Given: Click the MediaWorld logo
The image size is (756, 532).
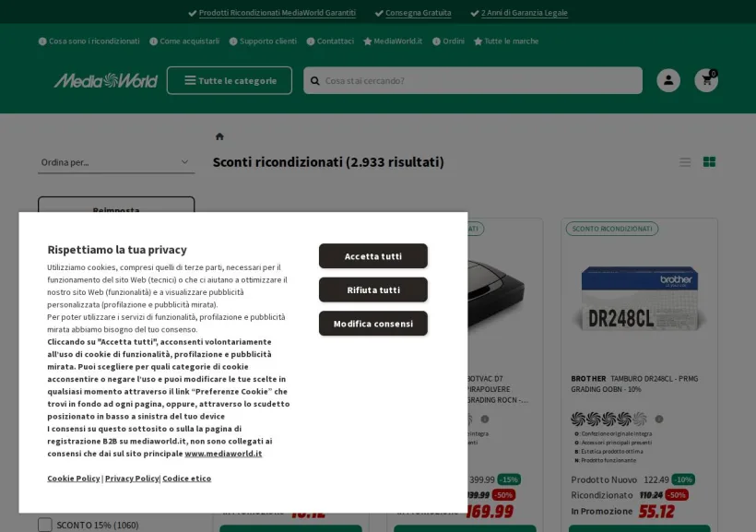Looking at the screenshot, I should click(106, 80).
